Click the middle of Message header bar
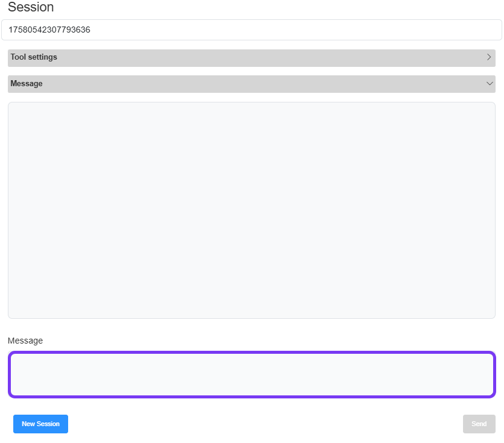The width and height of the screenshot is (504, 443). tap(251, 84)
